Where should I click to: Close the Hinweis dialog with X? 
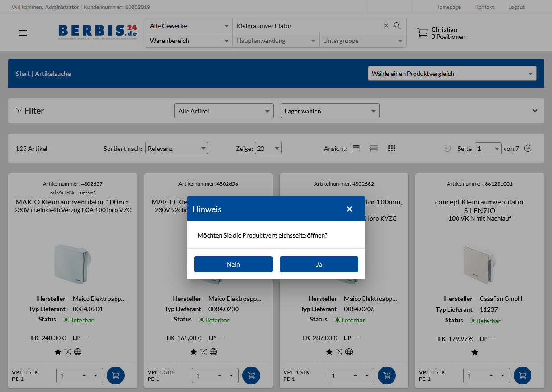[349, 209]
